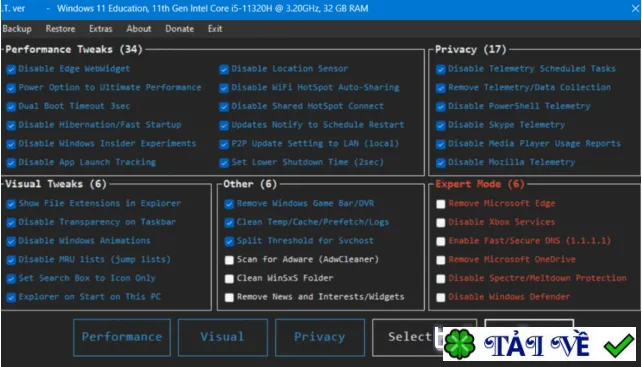
Task: Uncheck Remove Windows Game Bar/DVR
Action: click(x=229, y=204)
